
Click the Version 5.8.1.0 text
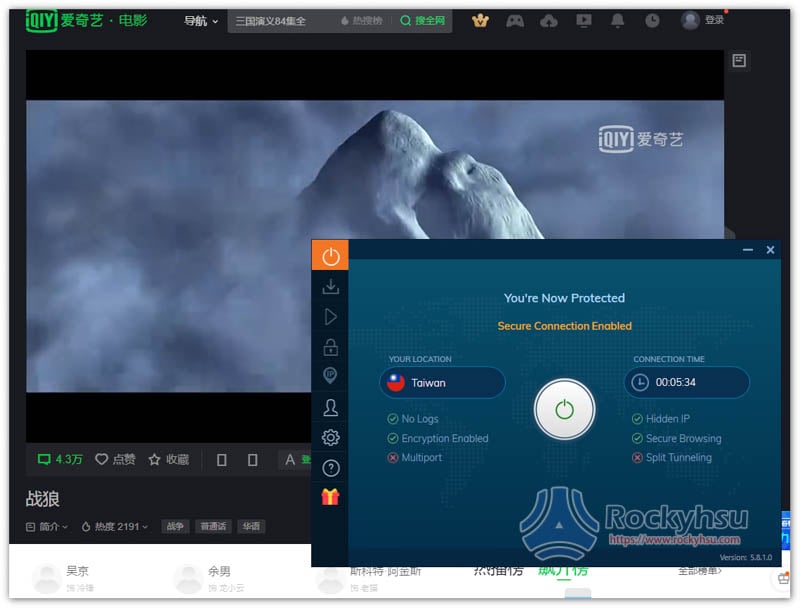(745, 558)
